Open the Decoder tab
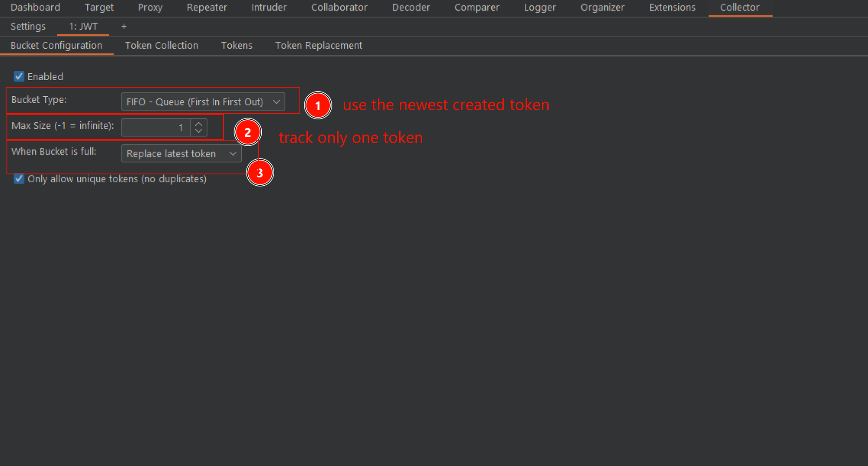The image size is (868, 466). coord(411,7)
